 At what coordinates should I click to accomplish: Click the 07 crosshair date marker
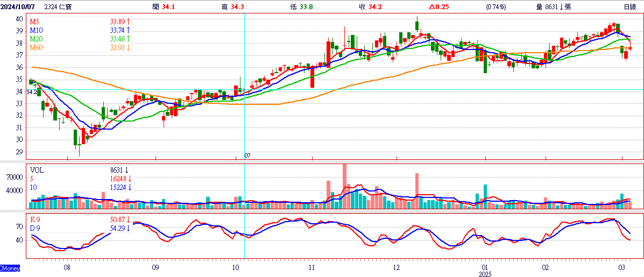[x=247, y=155]
